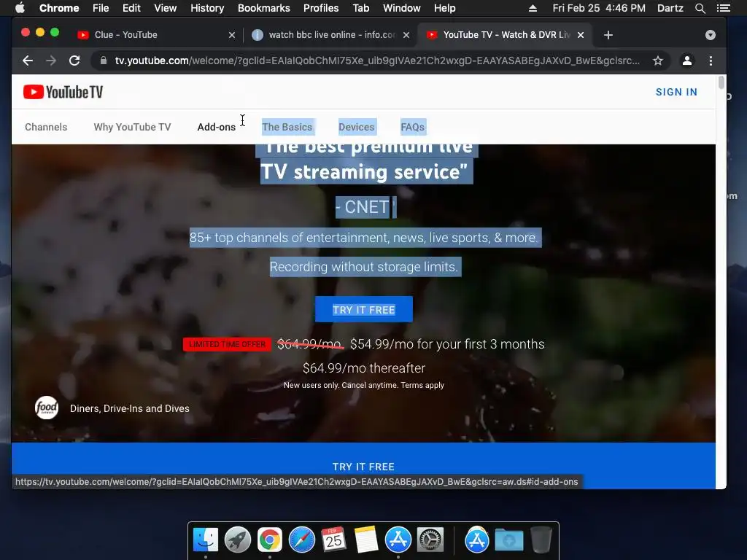Open the FAQs section link
The width and height of the screenshot is (747, 560).
pos(413,127)
